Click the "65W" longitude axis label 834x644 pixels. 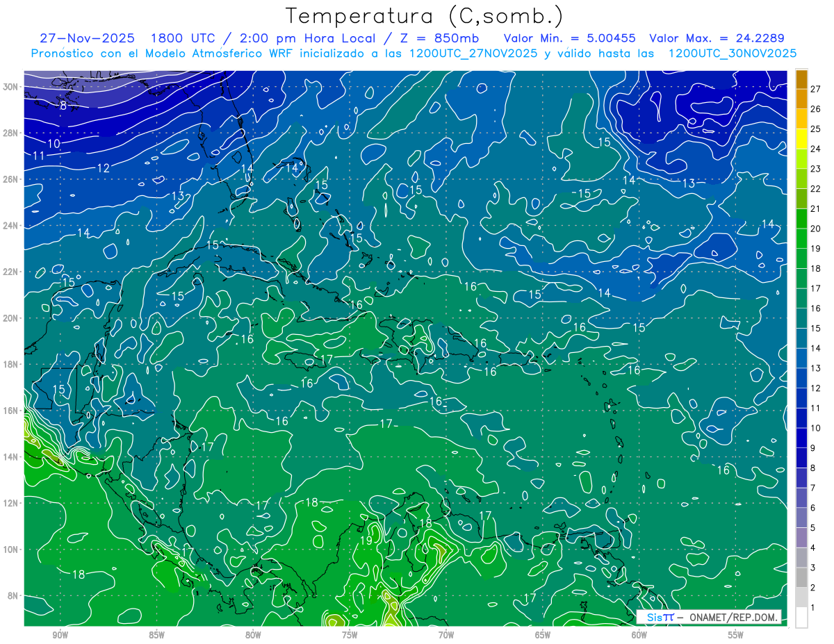pyautogui.click(x=543, y=636)
